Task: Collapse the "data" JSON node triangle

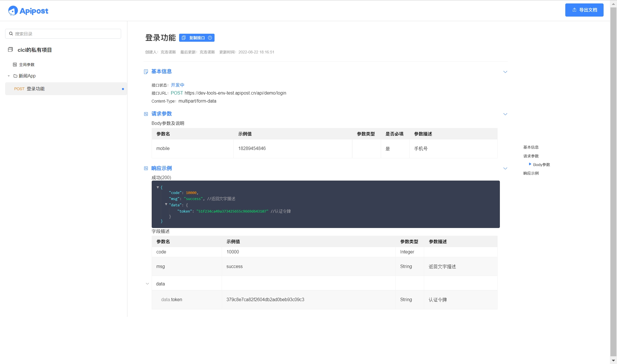Action: pyautogui.click(x=166, y=205)
